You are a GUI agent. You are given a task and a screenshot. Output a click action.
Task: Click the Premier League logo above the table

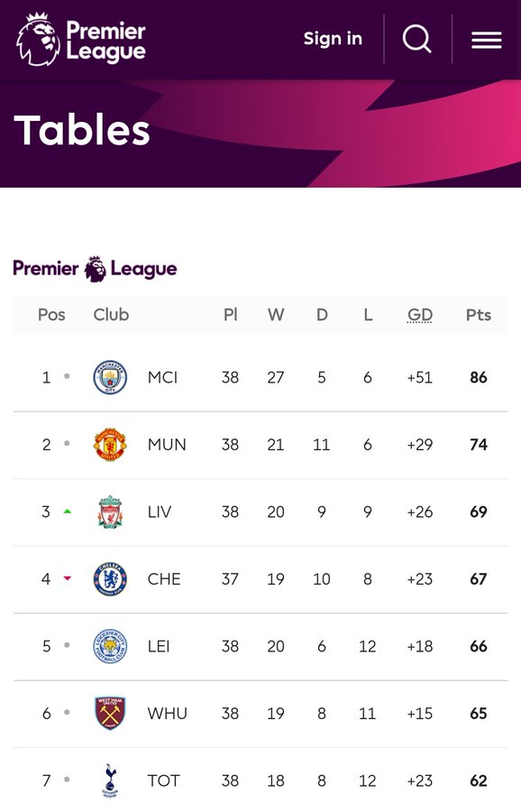point(95,269)
